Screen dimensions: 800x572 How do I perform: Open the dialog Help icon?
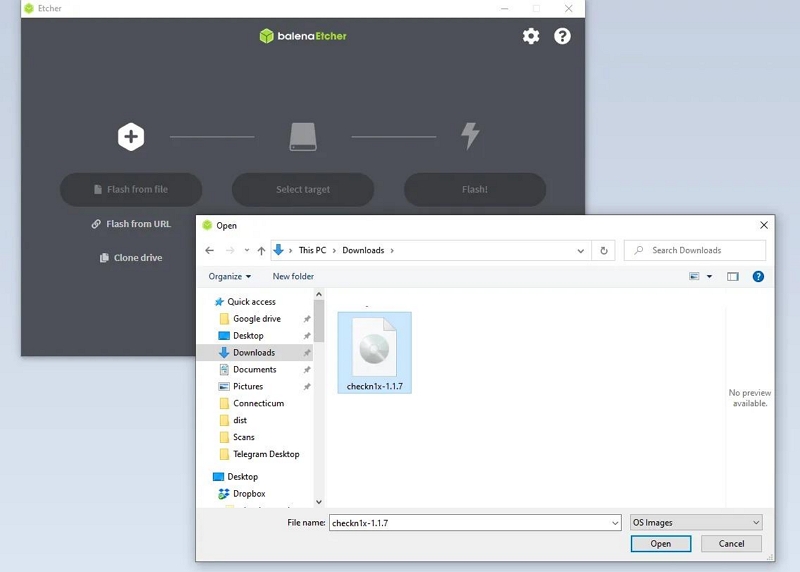pyautogui.click(x=758, y=277)
